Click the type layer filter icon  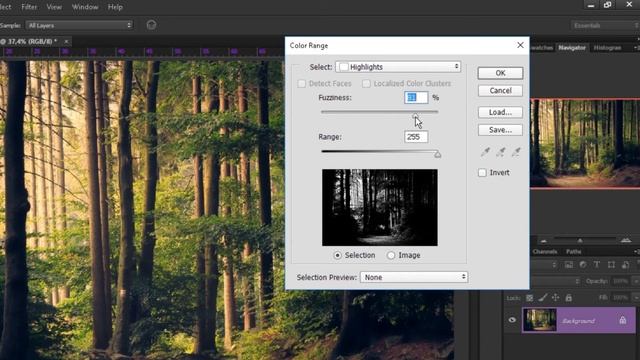[x=597, y=264]
